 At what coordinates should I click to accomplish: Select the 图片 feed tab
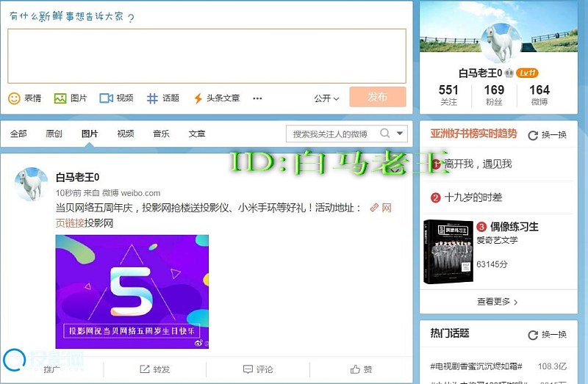pyautogui.click(x=90, y=134)
